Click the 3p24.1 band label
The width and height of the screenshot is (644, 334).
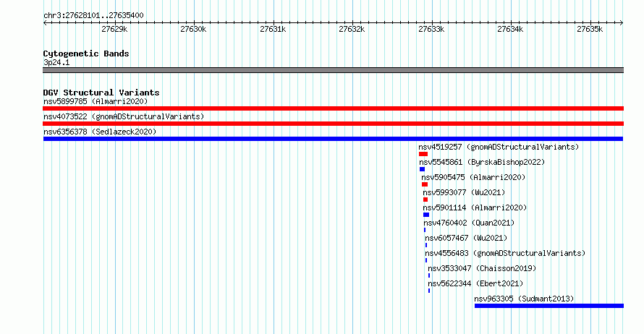pos(56,62)
